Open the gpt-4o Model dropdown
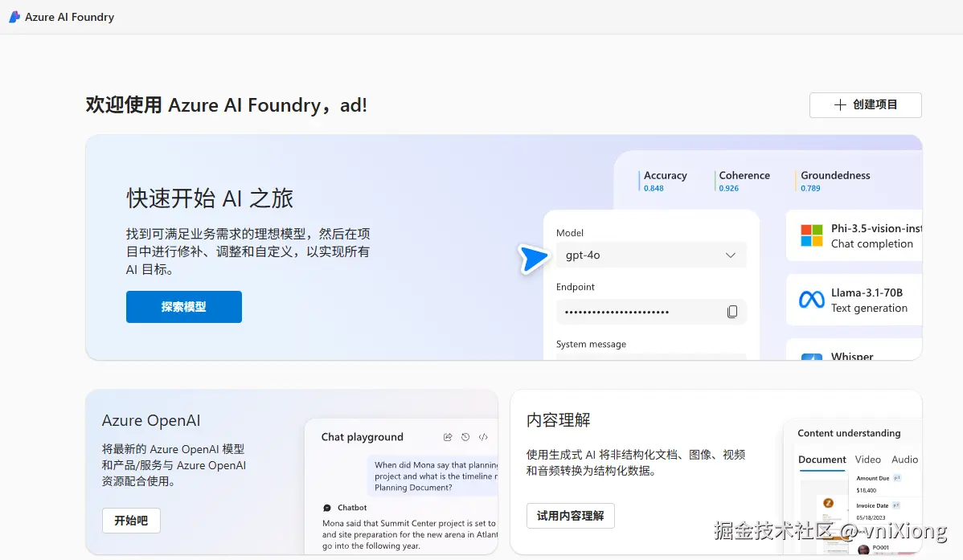The height and width of the screenshot is (560, 963). tap(651, 255)
